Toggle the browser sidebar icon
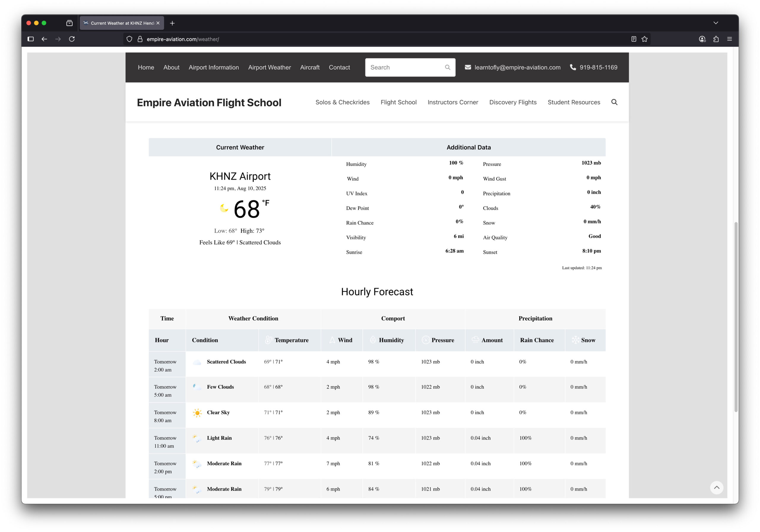This screenshot has height=532, width=760. (x=31, y=39)
